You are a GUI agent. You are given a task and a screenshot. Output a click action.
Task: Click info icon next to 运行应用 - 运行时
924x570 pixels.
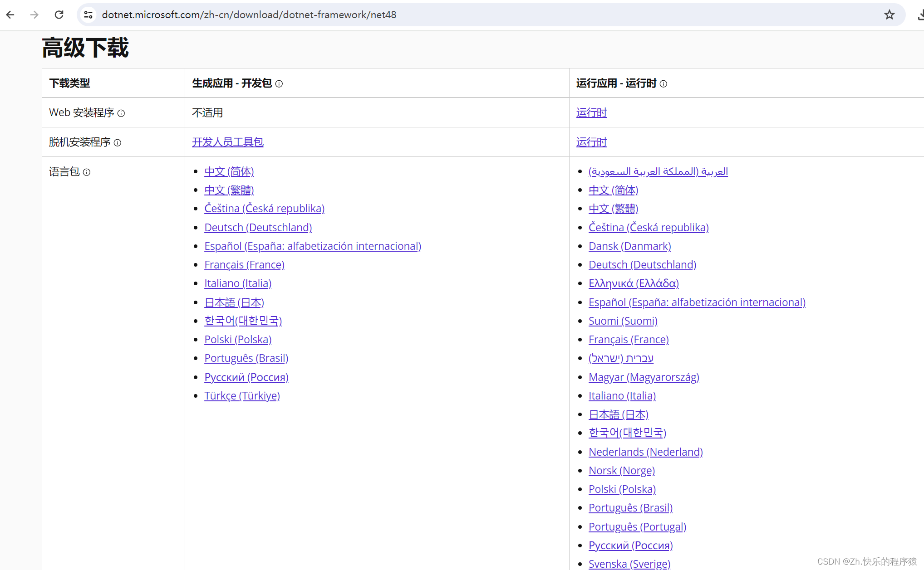[663, 84]
